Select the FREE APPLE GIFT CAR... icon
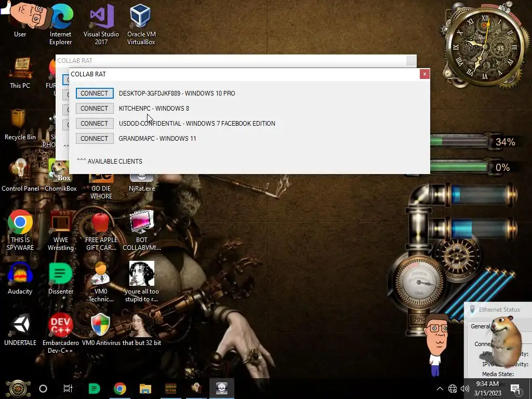The width and height of the screenshot is (532, 399). [101, 231]
